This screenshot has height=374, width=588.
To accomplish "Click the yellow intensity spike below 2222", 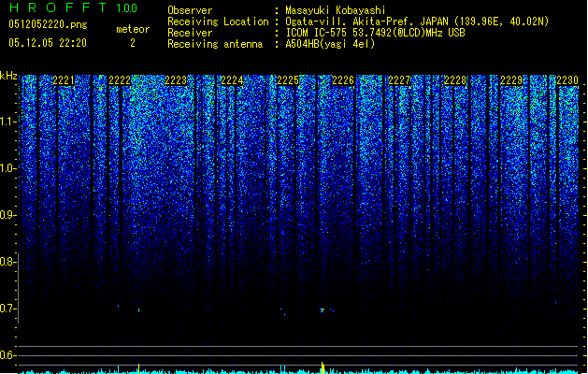I will point(138,368).
